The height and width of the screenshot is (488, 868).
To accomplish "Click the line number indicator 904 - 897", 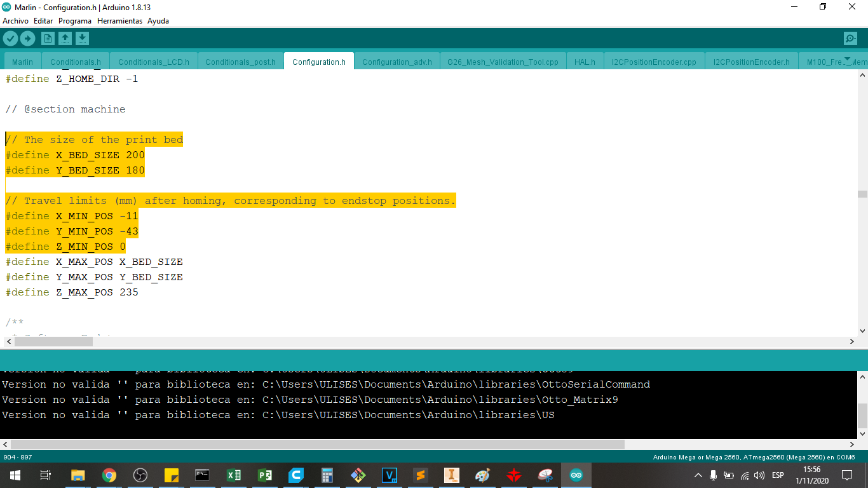I will tap(18, 457).
